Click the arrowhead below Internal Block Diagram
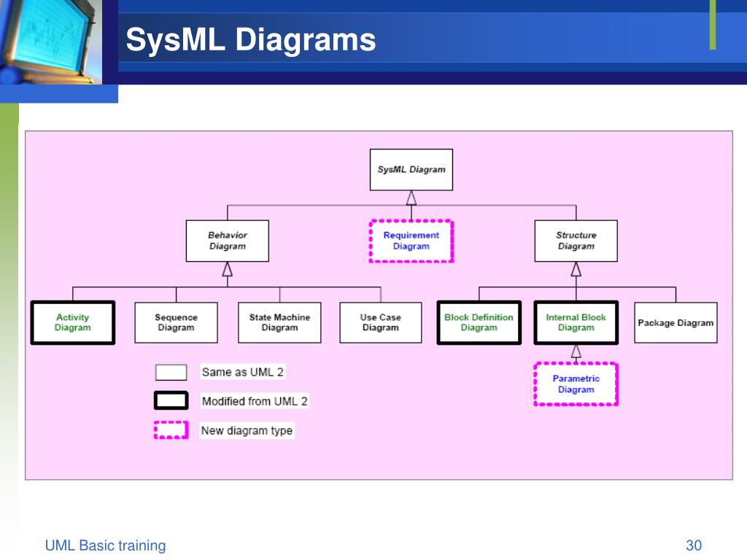Image resolution: width=747 pixels, height=560 pixels. (x=576, y=351)
